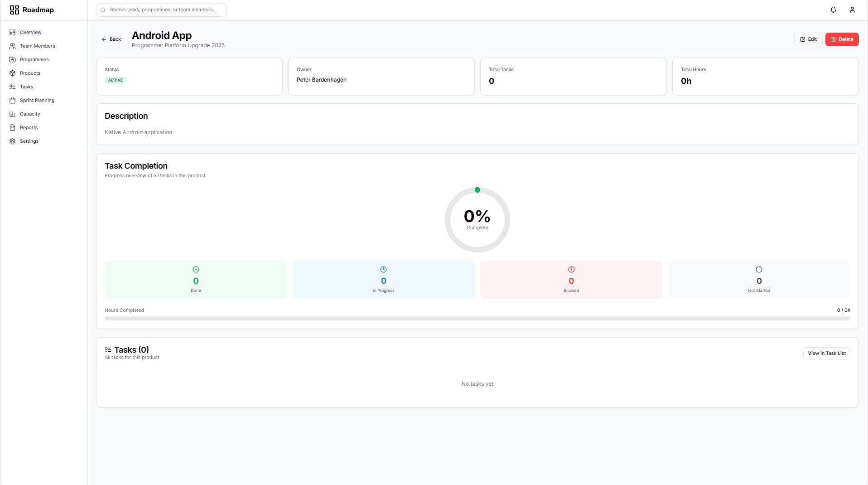This screenshot has height=485, width=868.
Task: Click the Settings gear icon
Action: 12,141
